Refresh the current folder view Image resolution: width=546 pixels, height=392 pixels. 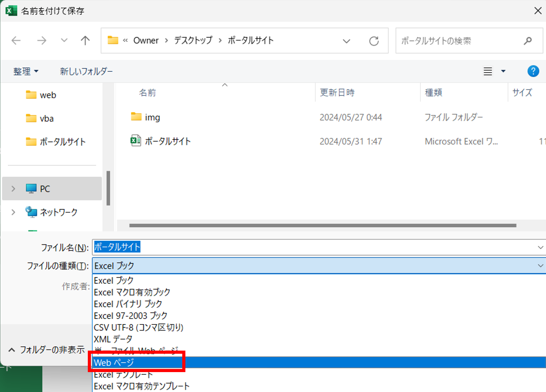(374, 41)
